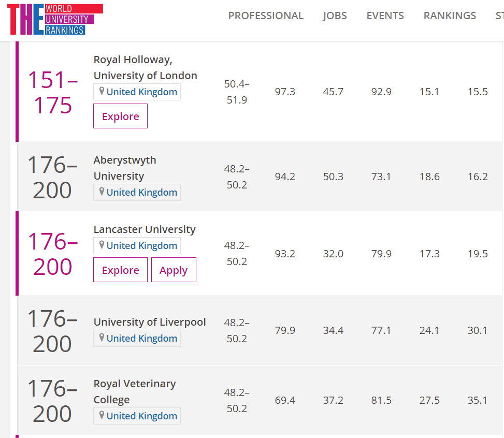Go to the Events section
Screen dimensions: 504x438
pyautogui.click(x=385, y=16)
